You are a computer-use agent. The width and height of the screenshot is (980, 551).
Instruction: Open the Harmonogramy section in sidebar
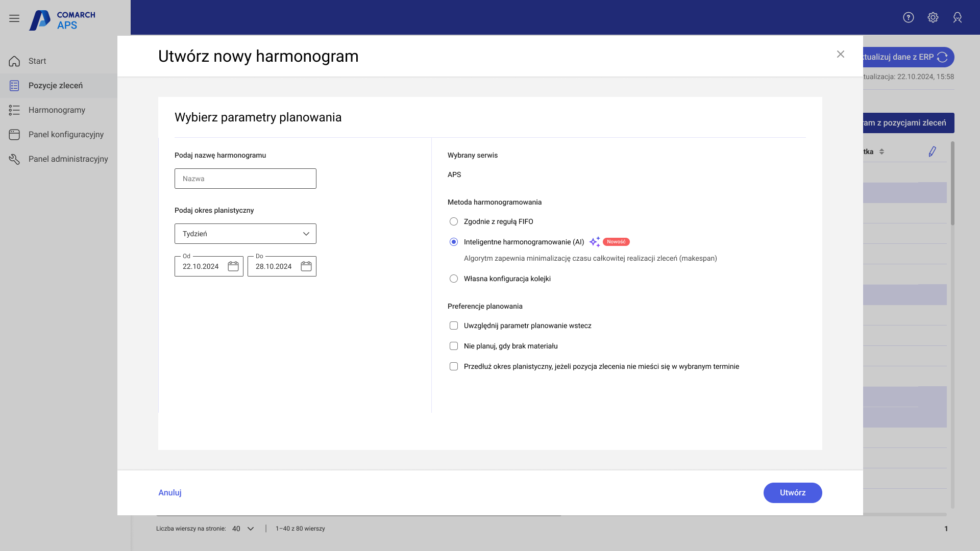tap(56, 110)
